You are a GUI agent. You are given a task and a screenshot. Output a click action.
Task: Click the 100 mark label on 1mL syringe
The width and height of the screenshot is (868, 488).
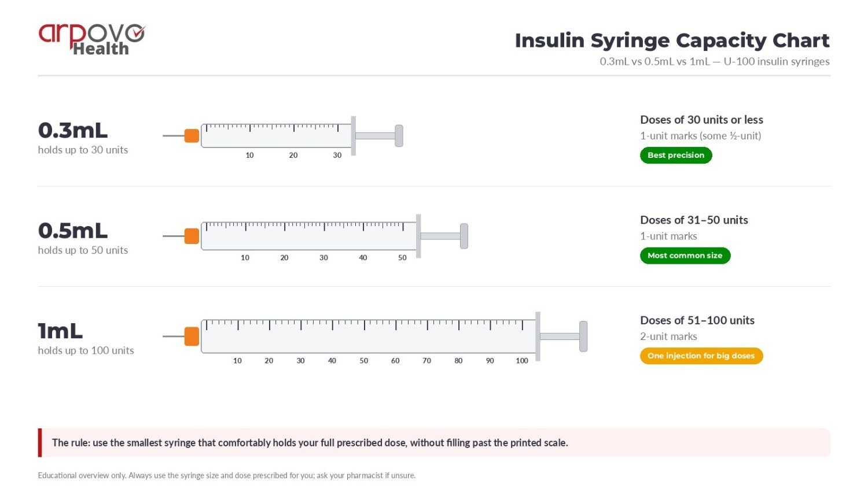(x=522, y=360)
